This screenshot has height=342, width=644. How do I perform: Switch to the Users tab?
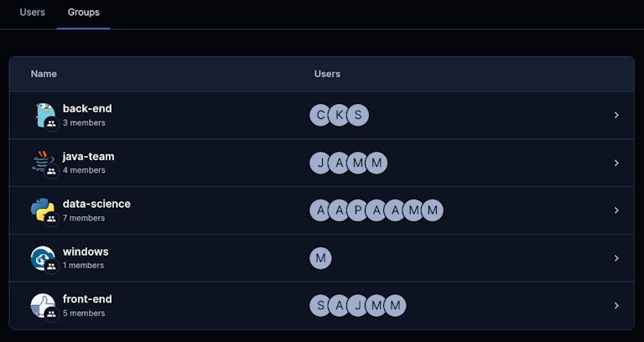point(33,13)
